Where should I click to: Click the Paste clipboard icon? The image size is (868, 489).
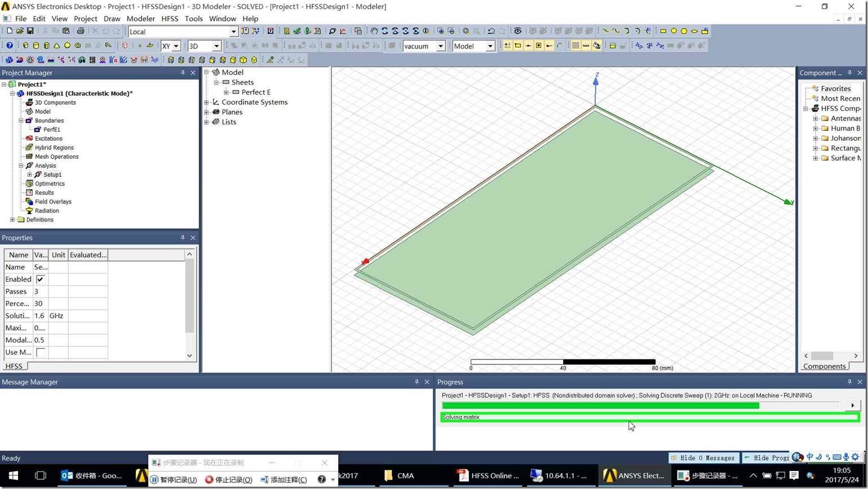pyautogui.click(x=66, y=31)
